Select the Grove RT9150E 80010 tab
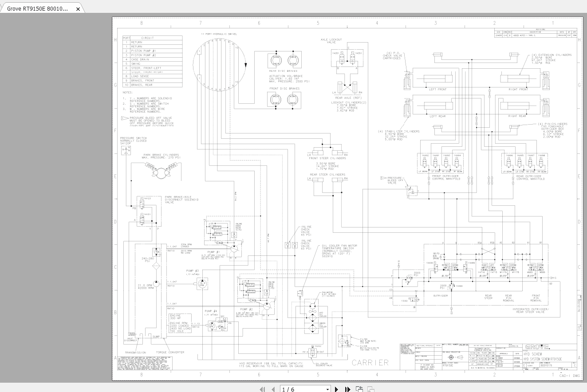Screen dimensions: 587x392 pyautogui.click(x=38, y=8)
